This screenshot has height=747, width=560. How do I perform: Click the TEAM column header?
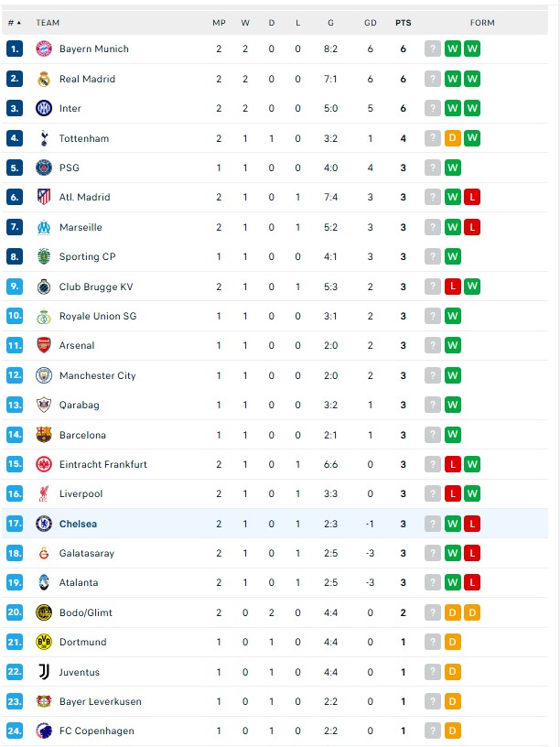tap(48, 22)
